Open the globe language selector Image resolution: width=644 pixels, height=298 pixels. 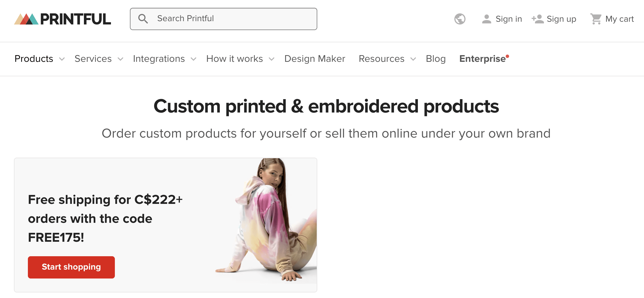(460, 19)
